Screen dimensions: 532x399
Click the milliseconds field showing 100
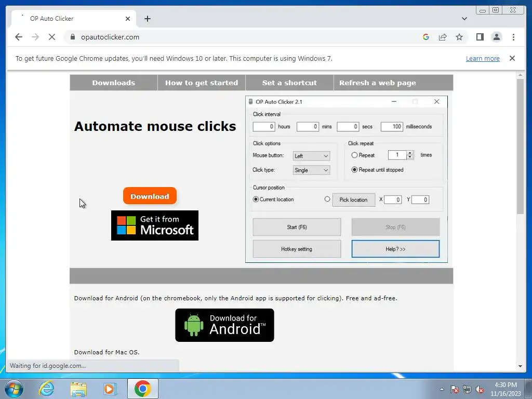pyautogui.click(x=392, y=127)
